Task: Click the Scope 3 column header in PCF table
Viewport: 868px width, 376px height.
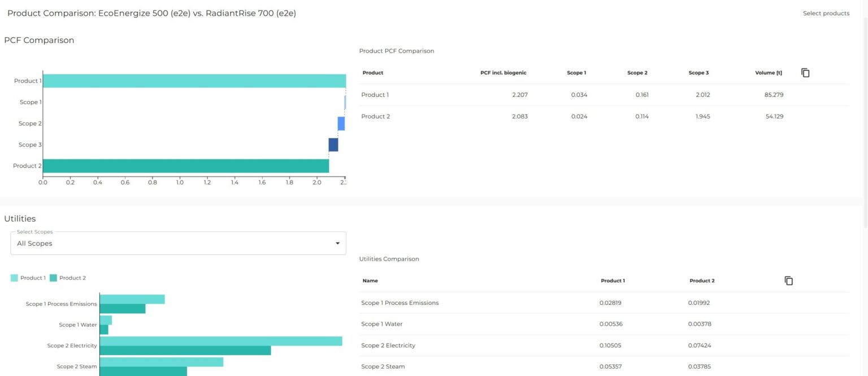Action: (698, 73)
